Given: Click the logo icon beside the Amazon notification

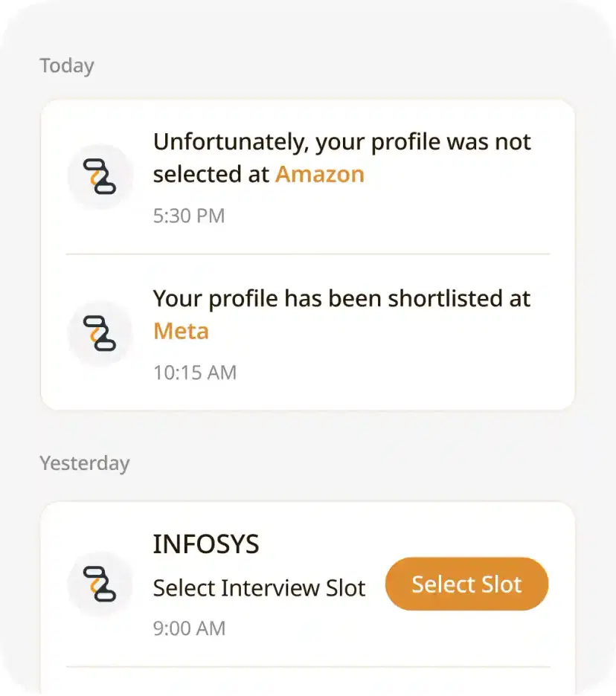Looking at the screenshot, I should (x=100, y=177).
